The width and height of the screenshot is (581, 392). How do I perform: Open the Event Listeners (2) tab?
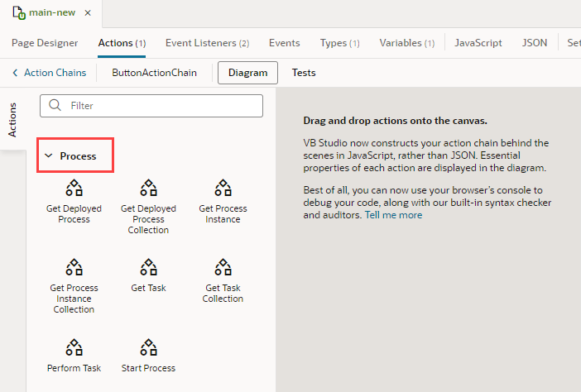point(207,43)
